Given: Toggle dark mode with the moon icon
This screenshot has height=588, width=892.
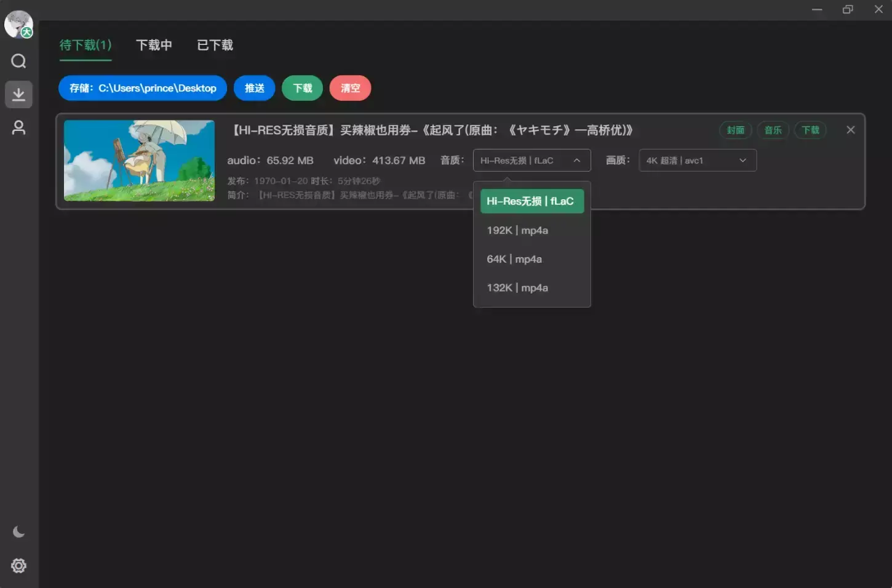Looking at the screenshot, I should click(18, 531).
